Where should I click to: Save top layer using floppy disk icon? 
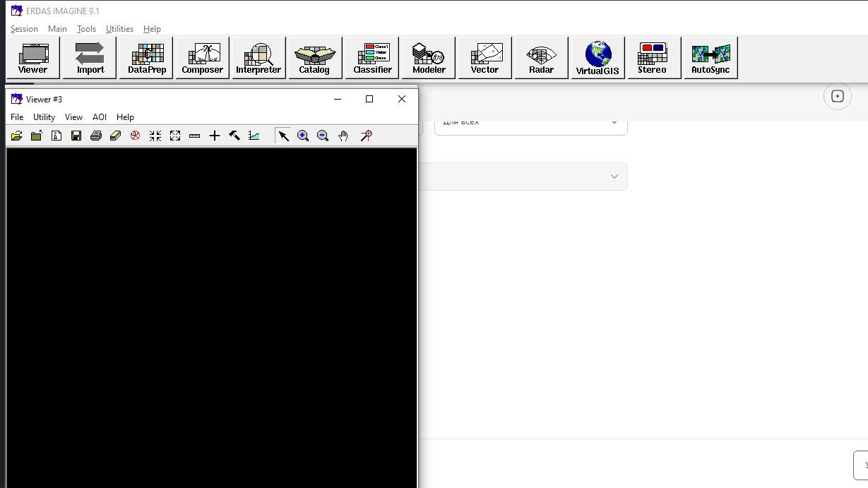coord(76,136)
